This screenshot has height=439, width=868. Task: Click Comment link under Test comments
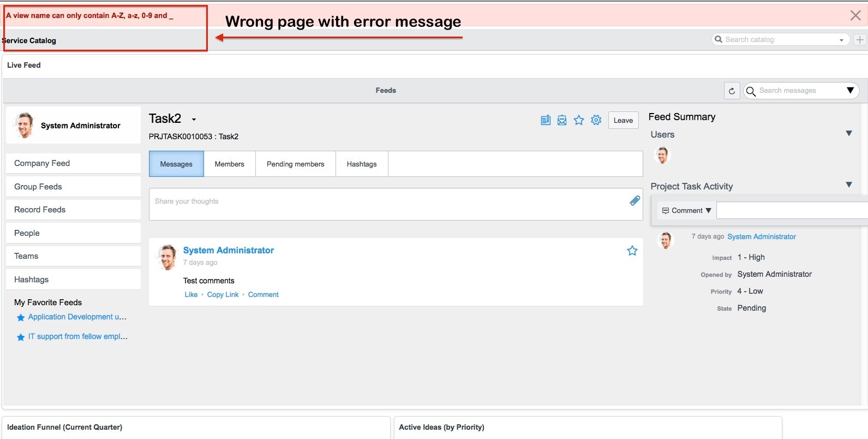tap(263, 294)
